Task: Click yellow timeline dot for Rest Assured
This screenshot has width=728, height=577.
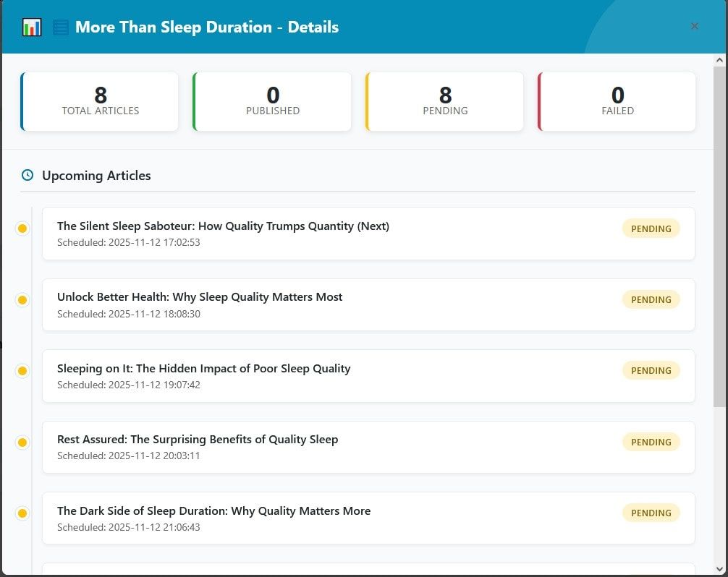Action: [22, 442]
